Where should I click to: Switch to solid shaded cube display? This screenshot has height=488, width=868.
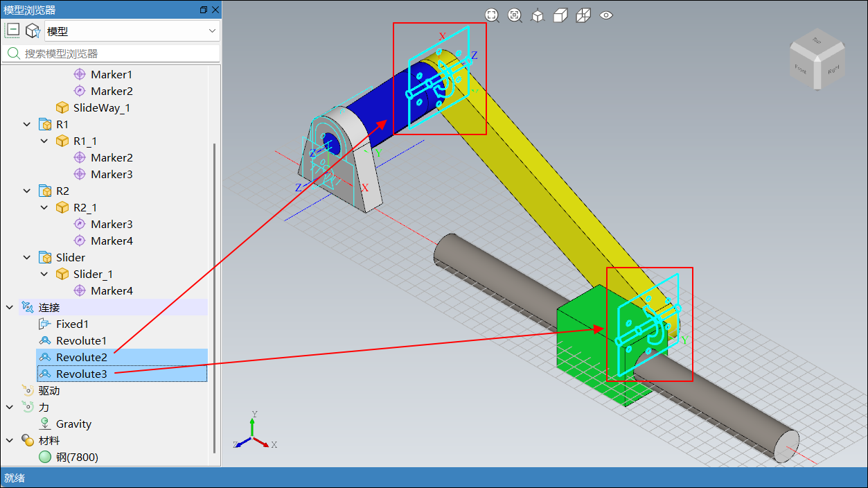click(x=560, y=15)
